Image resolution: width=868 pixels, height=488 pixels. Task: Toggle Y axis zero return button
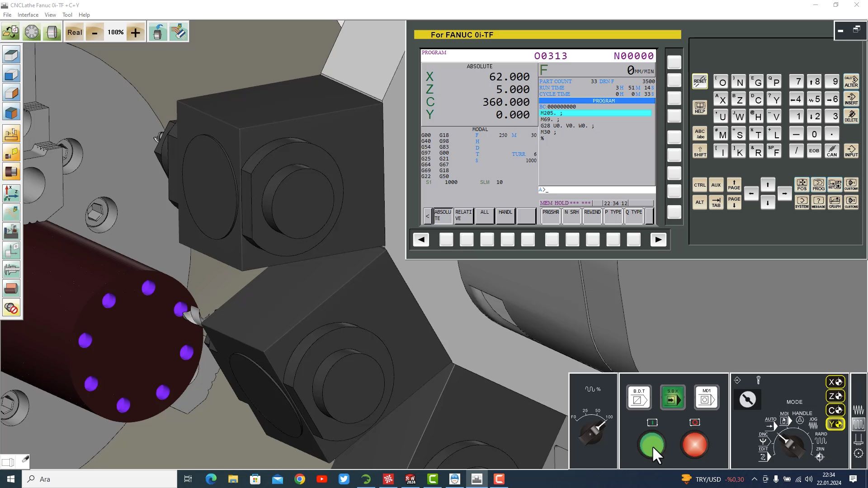tap(835, 424)
